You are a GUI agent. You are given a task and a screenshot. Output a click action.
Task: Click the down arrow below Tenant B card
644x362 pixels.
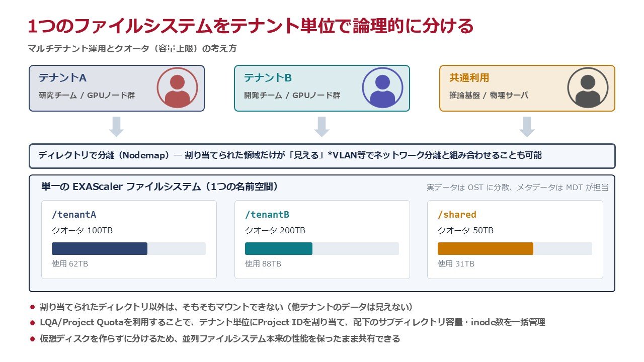coord(322,127)
